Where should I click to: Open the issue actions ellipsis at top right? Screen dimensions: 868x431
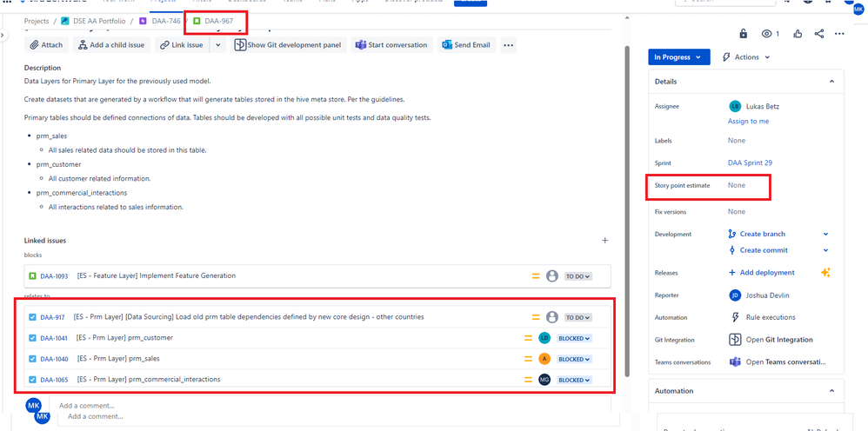[x=840, y=34]
